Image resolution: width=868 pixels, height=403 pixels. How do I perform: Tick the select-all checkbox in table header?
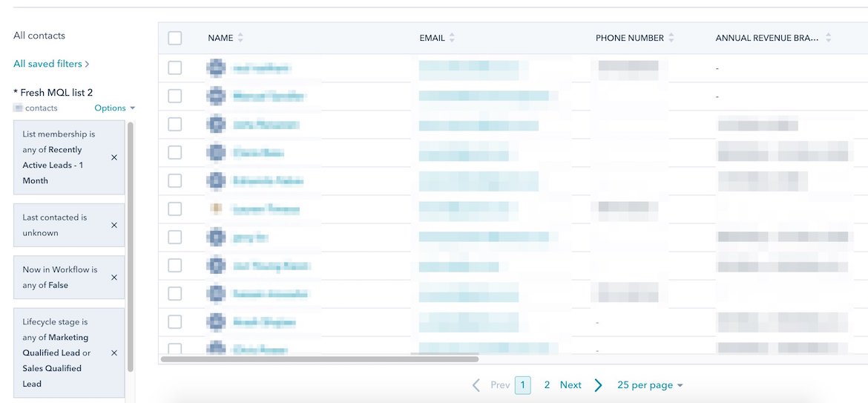[175, 39]
